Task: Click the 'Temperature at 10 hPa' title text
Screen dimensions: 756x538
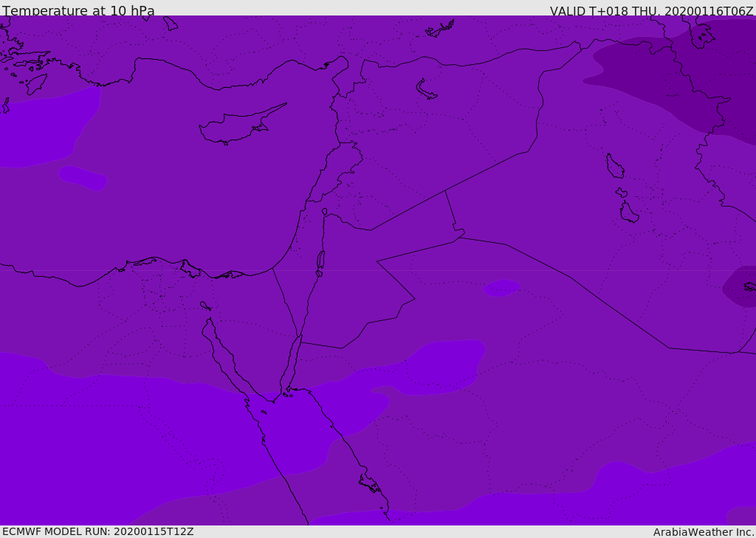Action: tap(78, 10)
